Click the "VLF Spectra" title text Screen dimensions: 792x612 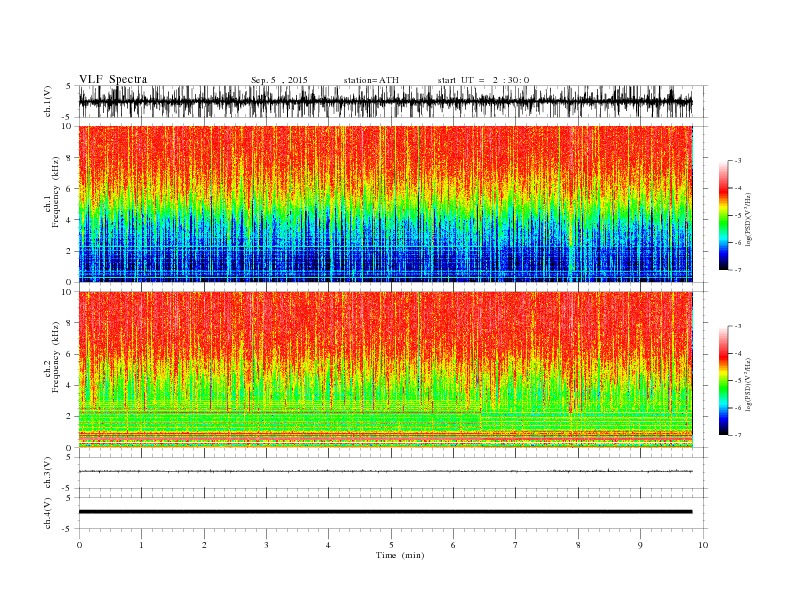pyautogui.click(x=113, y=79)
